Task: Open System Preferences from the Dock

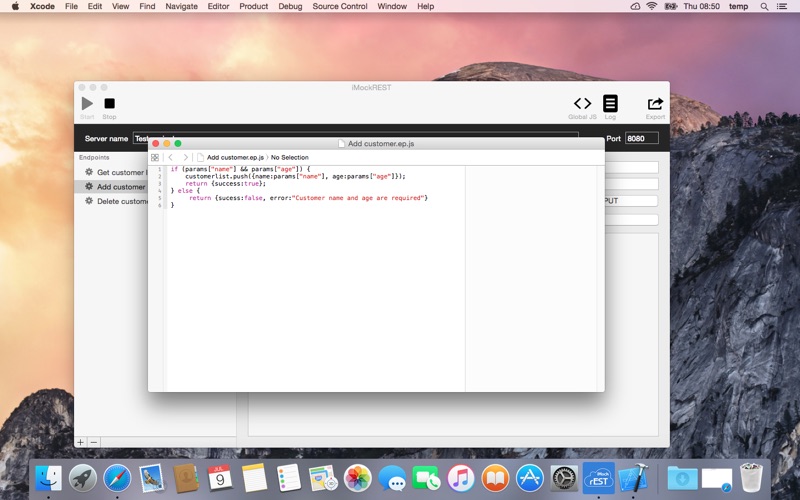Action: [564, 479]
